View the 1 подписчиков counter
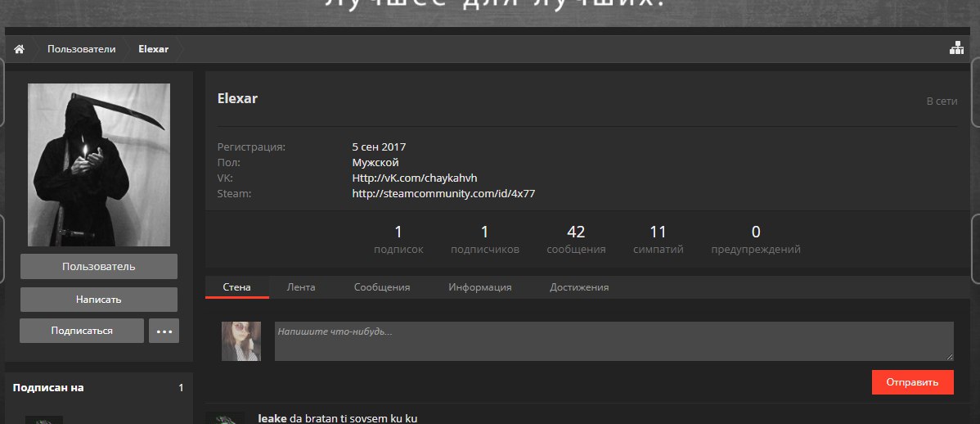Image resolution: width=980 pixels, height=424 pixels. (x=484, y=240)
